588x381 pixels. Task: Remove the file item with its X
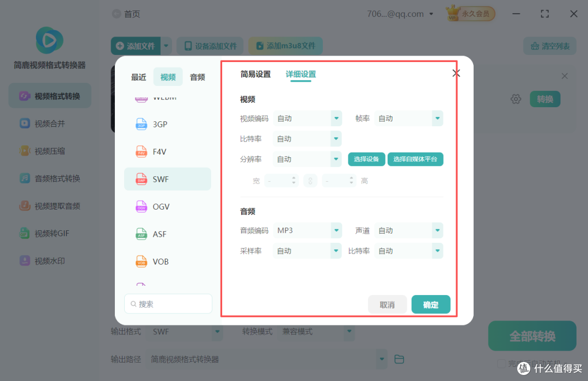coord(565,76)
